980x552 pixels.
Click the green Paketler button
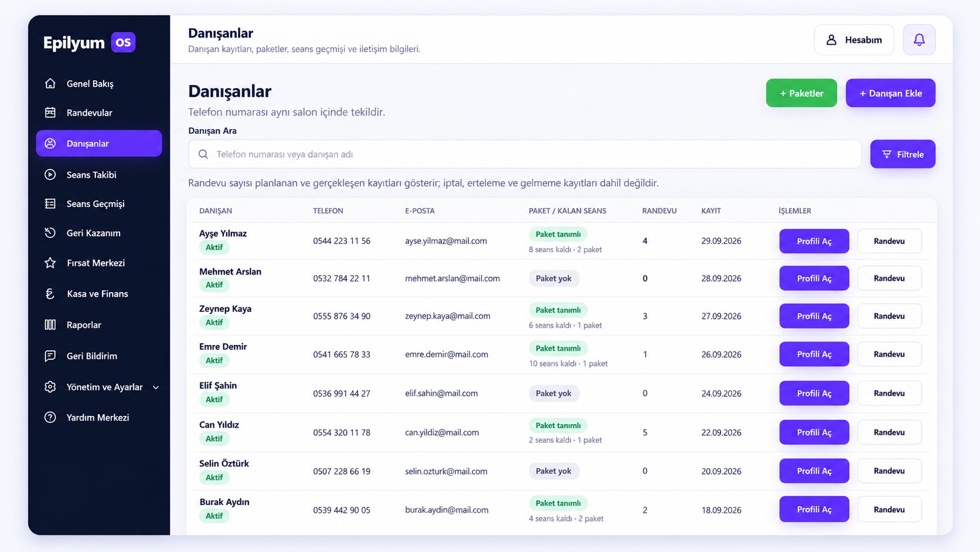(x=801, y=93)
